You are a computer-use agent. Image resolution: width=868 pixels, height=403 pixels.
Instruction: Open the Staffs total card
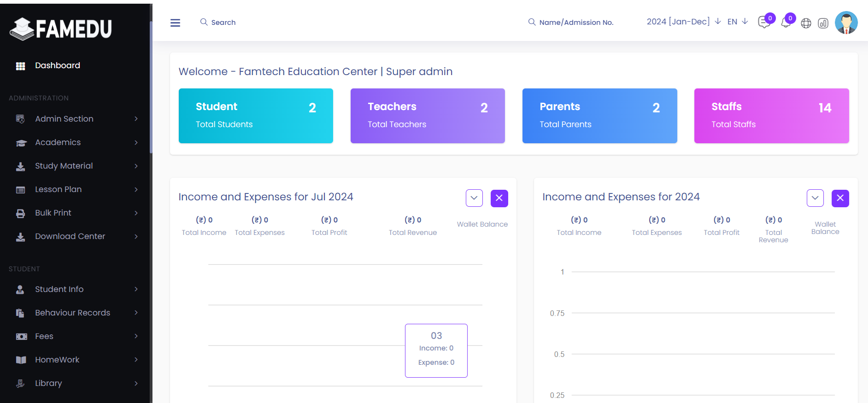click(771, 116)
